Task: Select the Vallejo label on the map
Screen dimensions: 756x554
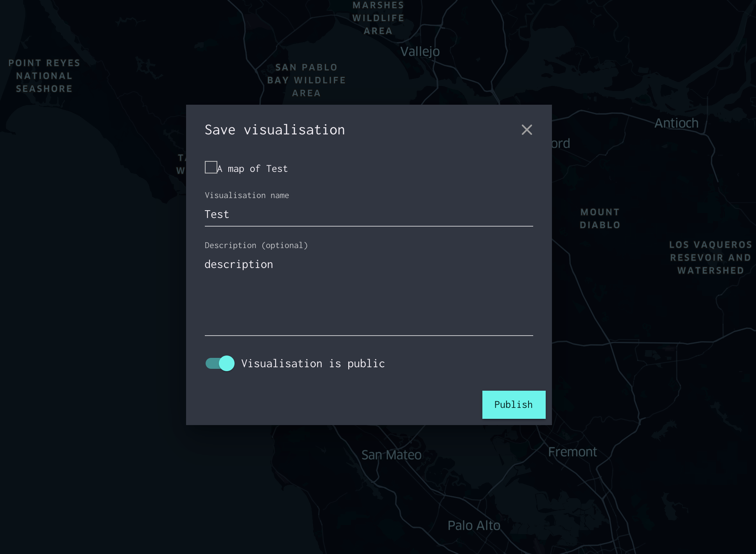Action: click(420, 52)
